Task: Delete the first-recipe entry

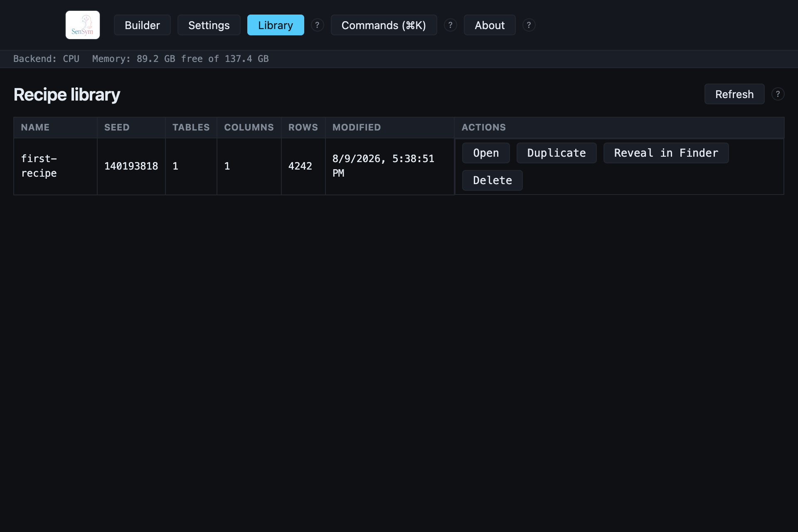Action: 492,180
